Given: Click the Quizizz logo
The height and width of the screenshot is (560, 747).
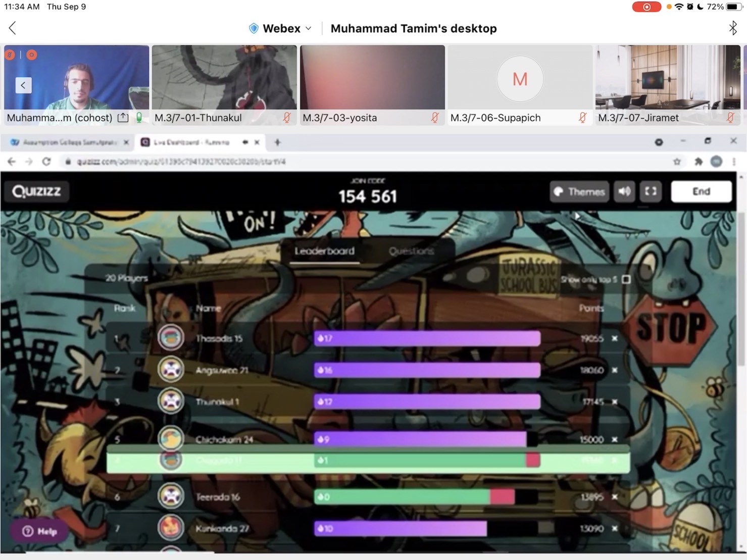Looking at the screenshot, I should coord(36,191).
